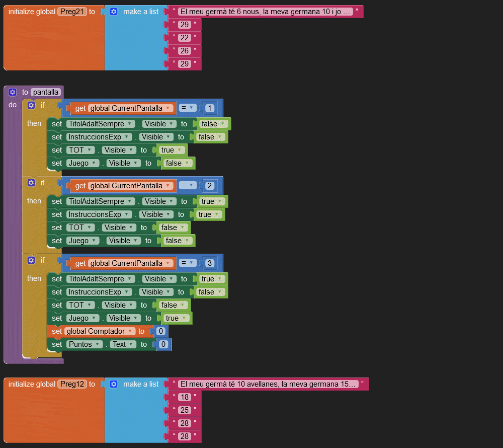Image resolution: width=503 pixels, height=448 pixels.
Task: Click the text value 22 in Preg21 list
Action: (185, 38)
